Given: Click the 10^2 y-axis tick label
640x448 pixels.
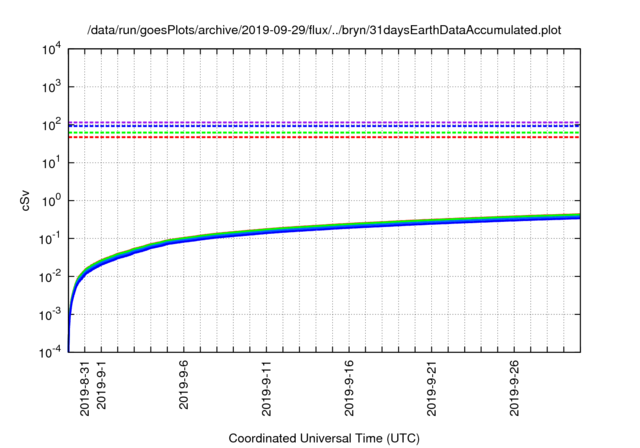Looking at the screenshot, I should [x=52, y=125].
